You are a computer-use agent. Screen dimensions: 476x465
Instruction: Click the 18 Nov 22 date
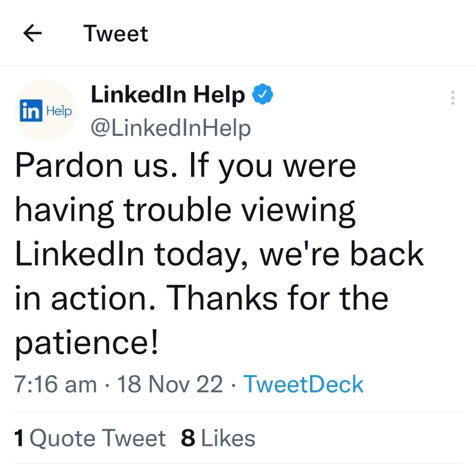[x=170, y=384]
